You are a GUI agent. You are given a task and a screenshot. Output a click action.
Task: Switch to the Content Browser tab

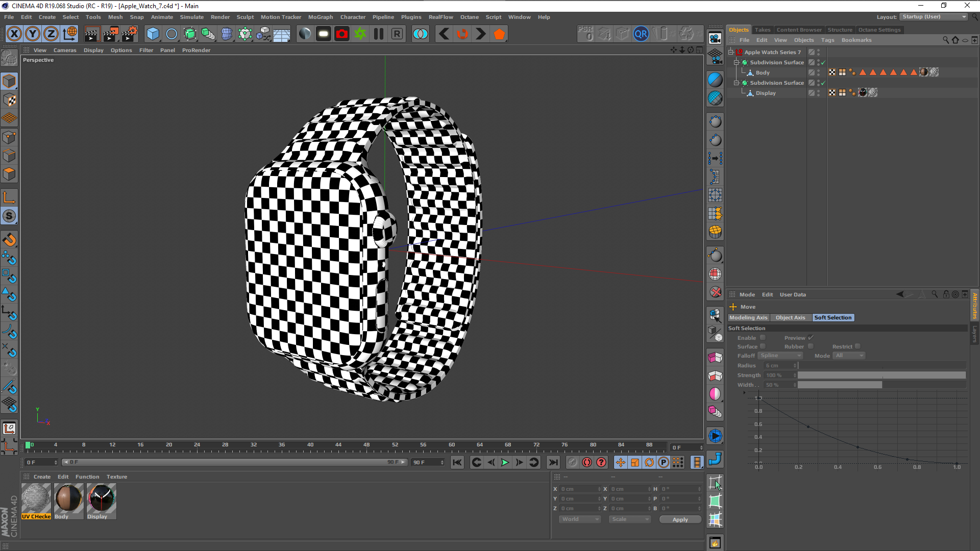799,30
